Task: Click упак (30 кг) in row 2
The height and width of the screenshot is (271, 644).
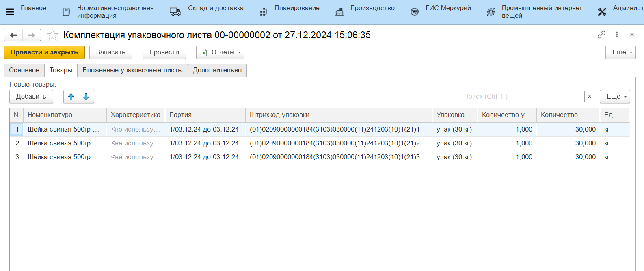Action: (x=455, y=143)
